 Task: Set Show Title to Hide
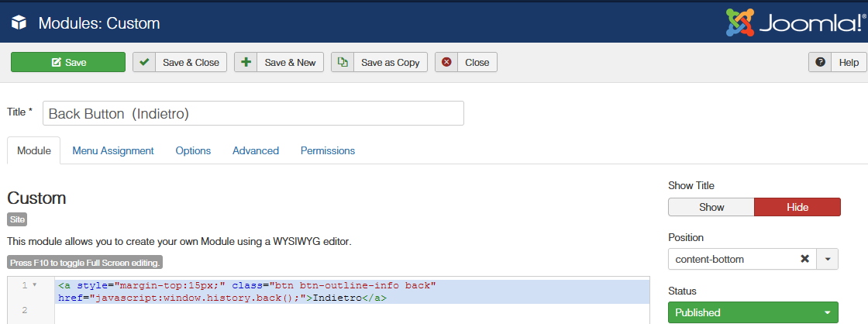[797, 208]
